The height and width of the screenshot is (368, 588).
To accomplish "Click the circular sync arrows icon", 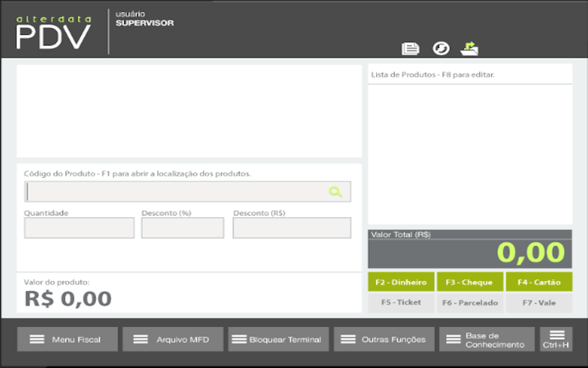I will point(441,48).
